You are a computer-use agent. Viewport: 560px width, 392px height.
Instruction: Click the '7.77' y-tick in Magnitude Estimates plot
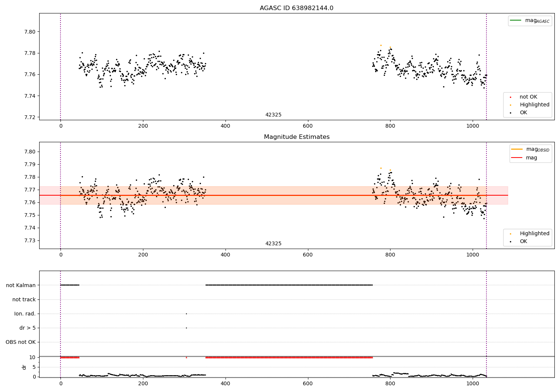30,190
